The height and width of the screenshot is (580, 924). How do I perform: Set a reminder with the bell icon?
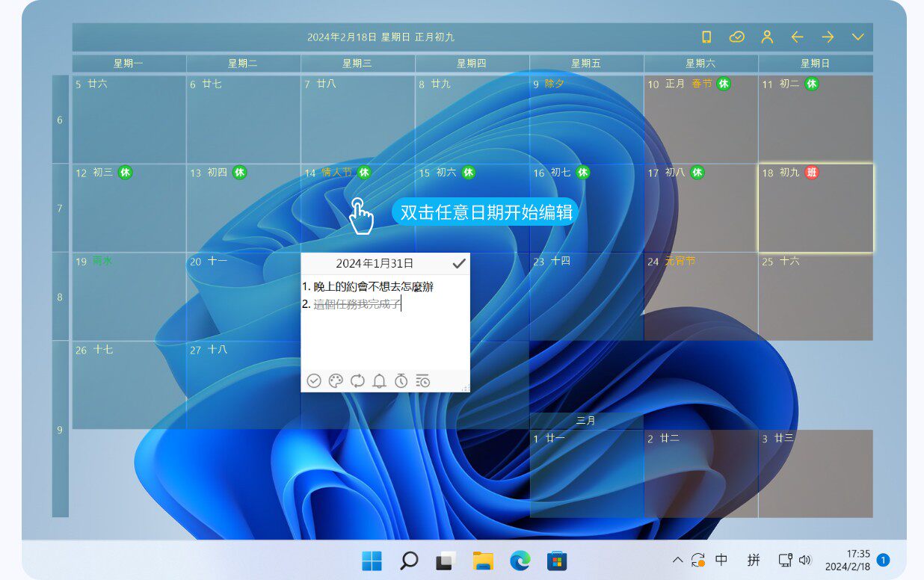(379, 381)
